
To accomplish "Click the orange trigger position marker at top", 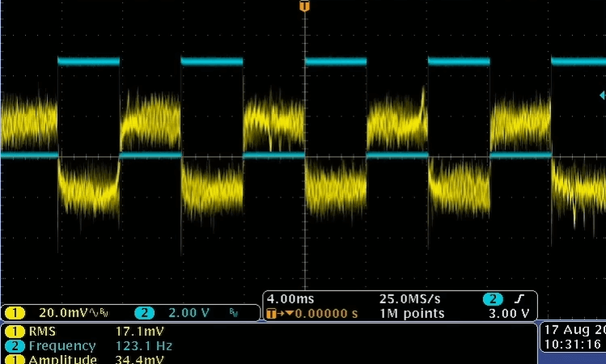I will (304, 6).
